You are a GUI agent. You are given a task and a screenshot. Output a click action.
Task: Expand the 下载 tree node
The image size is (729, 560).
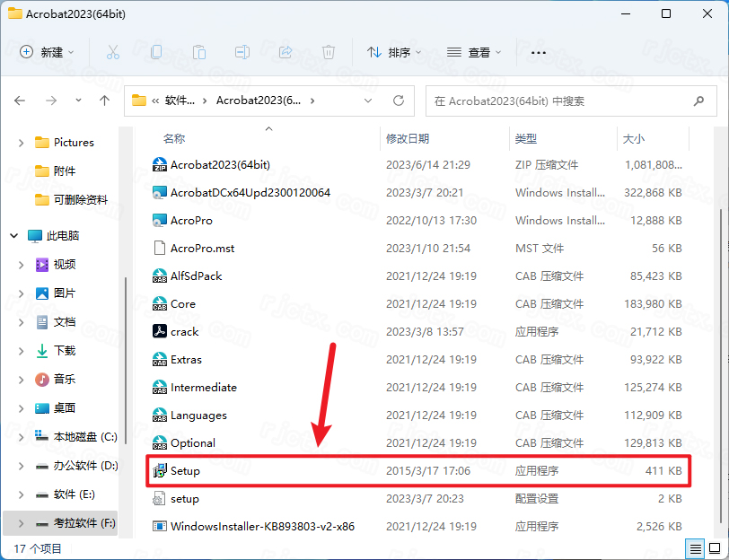pos(21,351)
